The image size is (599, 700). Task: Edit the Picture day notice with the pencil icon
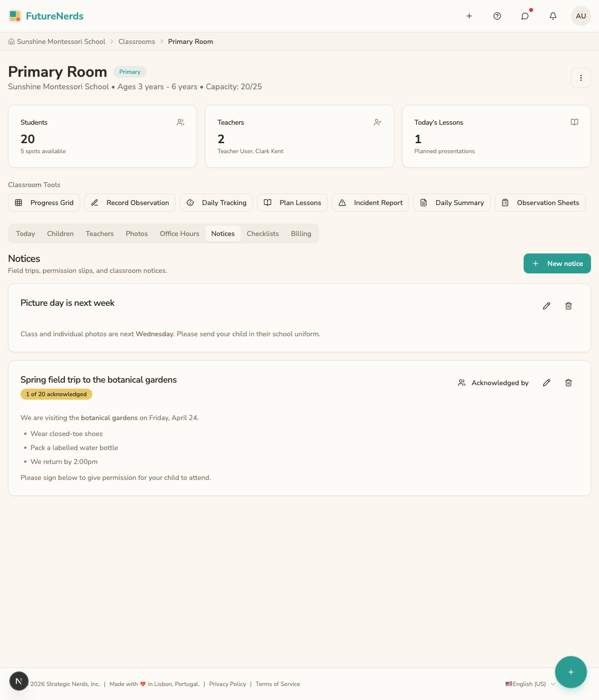point(547,306)
